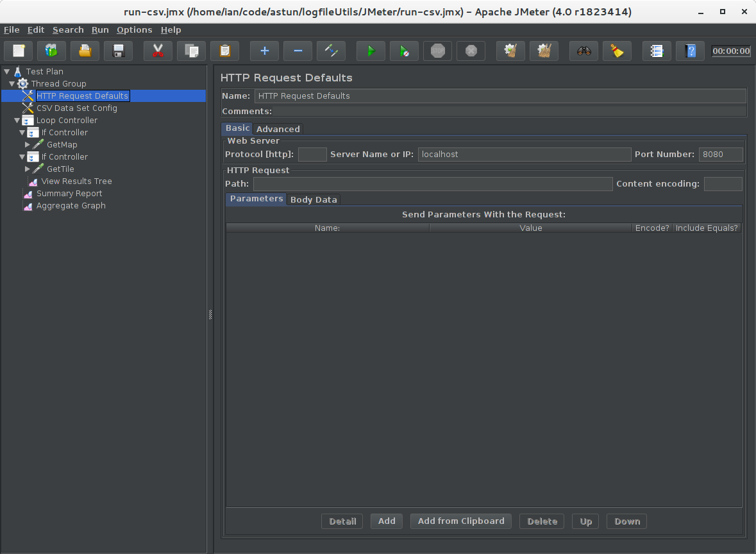756x554 pixels.
Task: Select HTTP Request Defaults tree item
Action: click(x=83, y=96)
